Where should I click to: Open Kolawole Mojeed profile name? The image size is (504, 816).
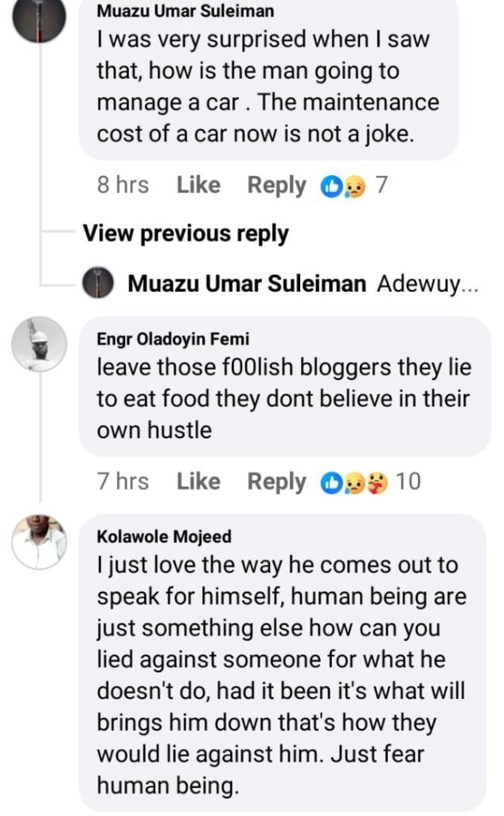(x=152, y=537)
